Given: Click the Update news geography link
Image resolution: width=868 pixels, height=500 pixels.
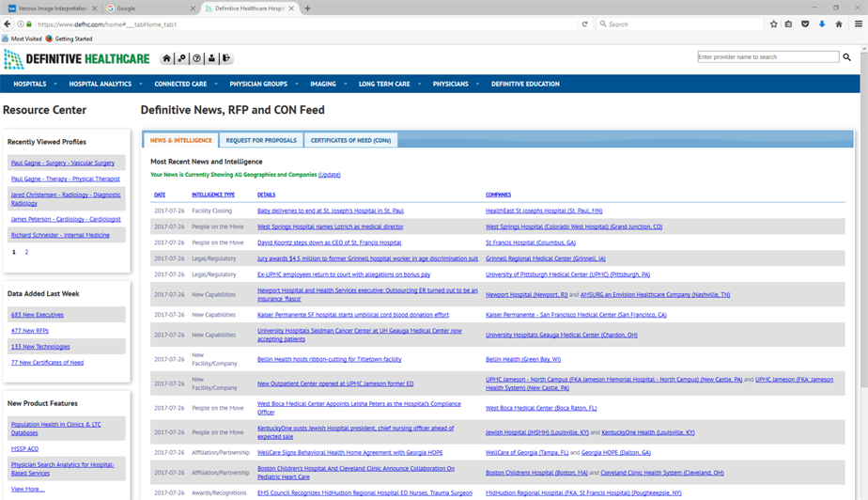Looking at the screenshot, I should (x=330, y=175).
